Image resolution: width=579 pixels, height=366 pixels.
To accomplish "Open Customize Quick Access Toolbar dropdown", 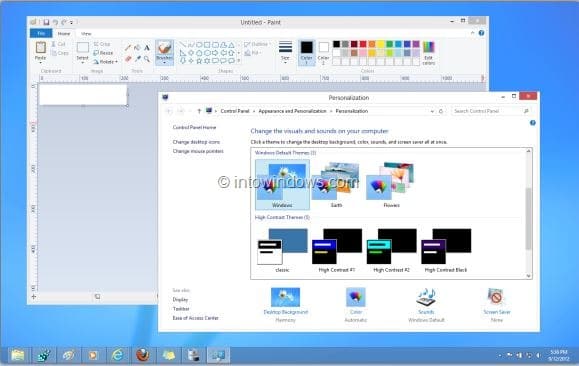I will (72, 23).
